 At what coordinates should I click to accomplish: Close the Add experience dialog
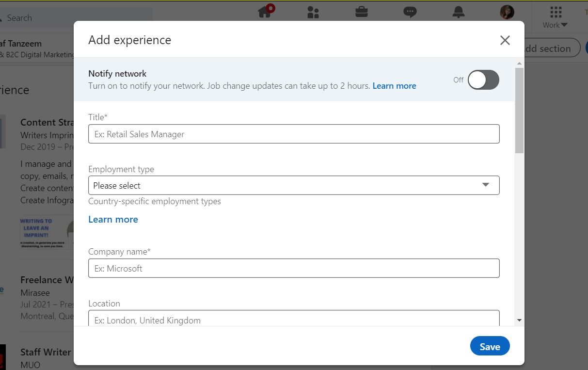(x=505, y=40)
